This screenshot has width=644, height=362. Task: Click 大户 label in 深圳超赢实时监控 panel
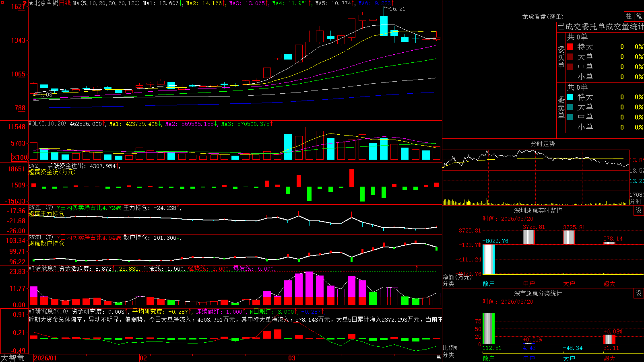569,284
